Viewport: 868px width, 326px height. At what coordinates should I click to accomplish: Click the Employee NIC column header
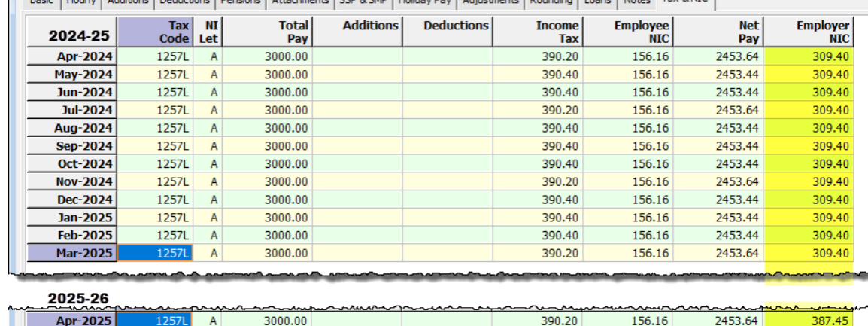click(628, 32)
